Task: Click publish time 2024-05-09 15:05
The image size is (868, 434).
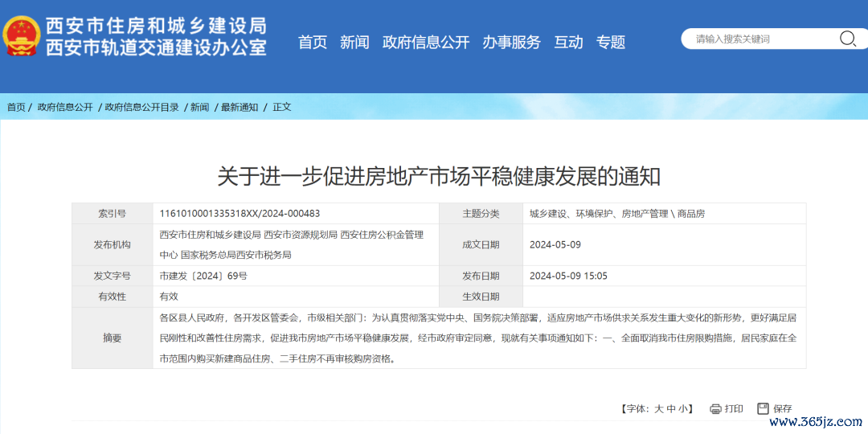Action: click(568, 276)
